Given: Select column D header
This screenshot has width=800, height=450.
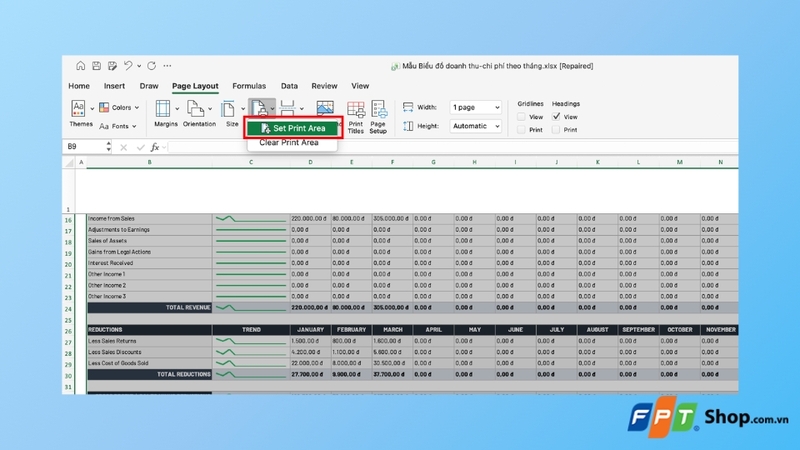Looking at the screenshot, I should pos(310,162).
